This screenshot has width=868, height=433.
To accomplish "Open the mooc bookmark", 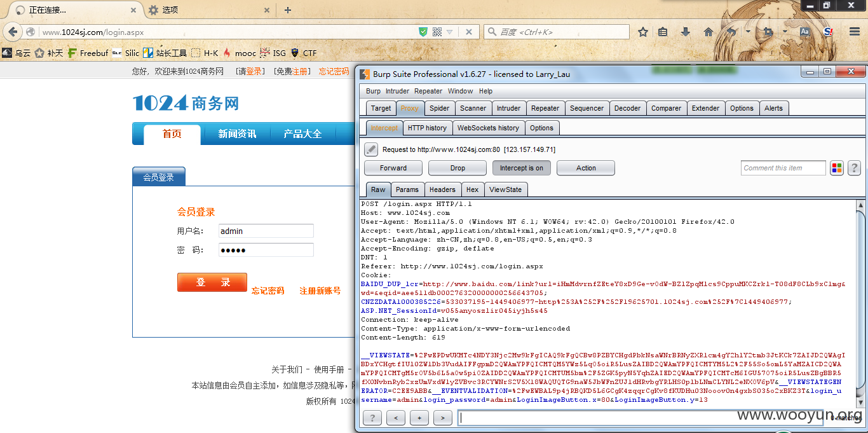I will [x=239, y=53].
